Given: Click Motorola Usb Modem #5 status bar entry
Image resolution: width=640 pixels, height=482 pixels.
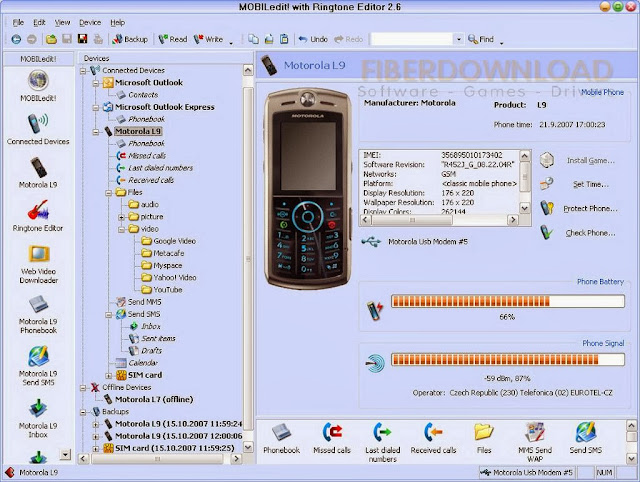Looking at the screenshot, I should 527,473.
